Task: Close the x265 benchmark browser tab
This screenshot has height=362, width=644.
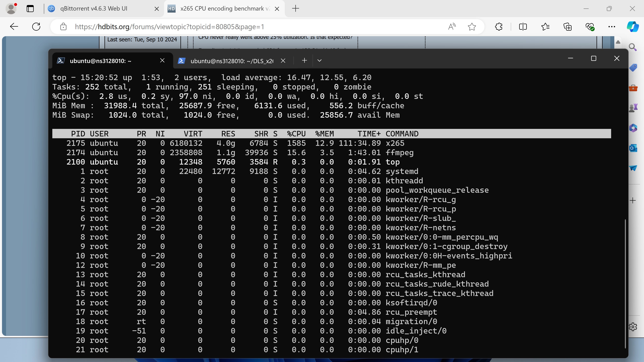Action: click(277, 9)
